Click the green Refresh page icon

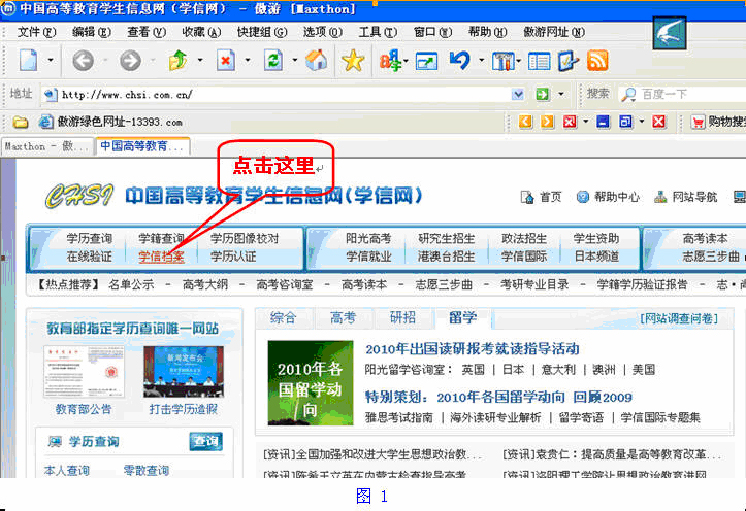274,60
